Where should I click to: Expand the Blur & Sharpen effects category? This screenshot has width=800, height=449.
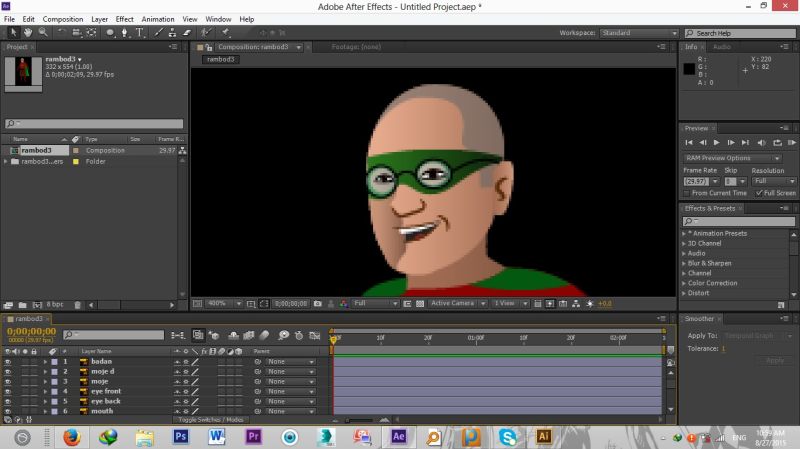[x=684, y=263]
